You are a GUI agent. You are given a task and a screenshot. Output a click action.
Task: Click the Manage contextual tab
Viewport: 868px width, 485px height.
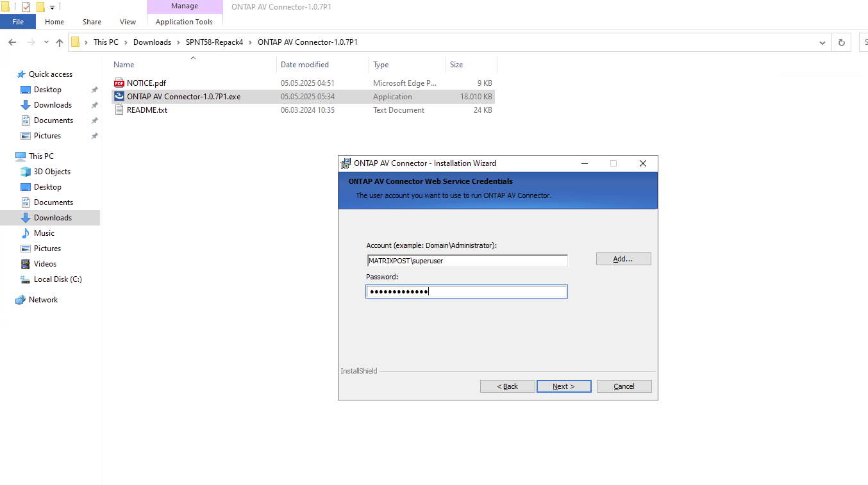tap(185, 6)
